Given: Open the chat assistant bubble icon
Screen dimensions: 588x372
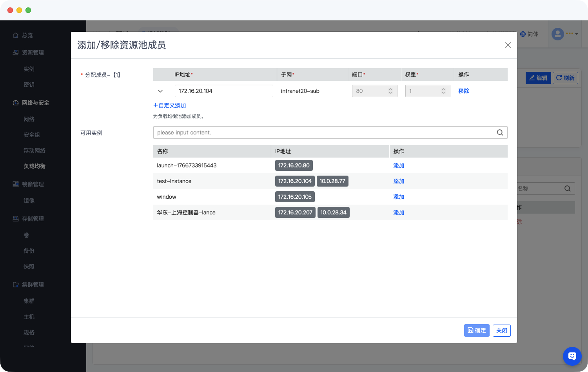Looking at the screenshot, I should [x=572, y=356].
